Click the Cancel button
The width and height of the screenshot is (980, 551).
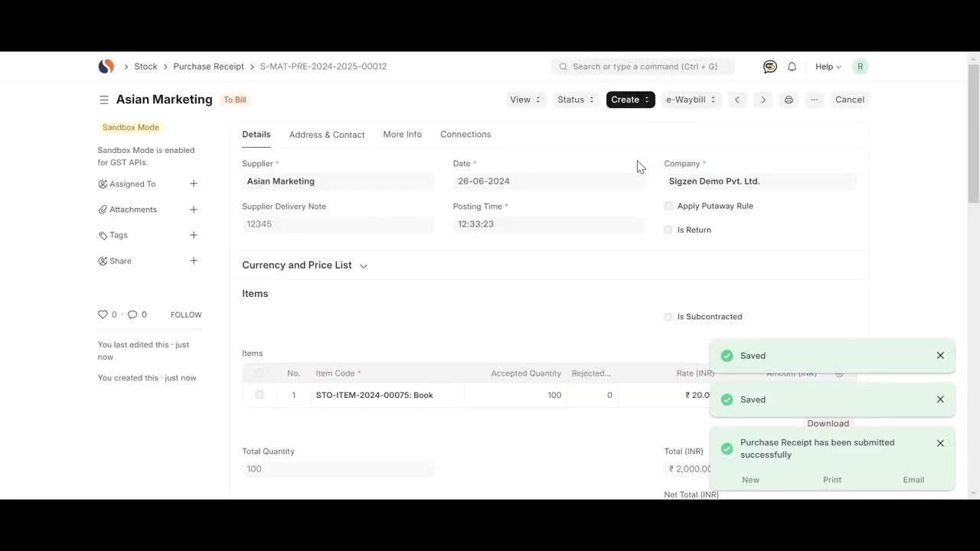[850, 99]
